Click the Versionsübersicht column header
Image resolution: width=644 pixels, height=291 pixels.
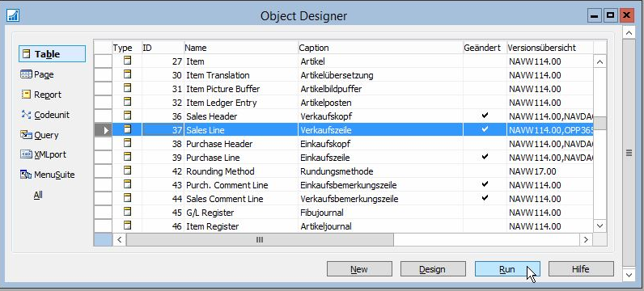(x=550, y=48)
